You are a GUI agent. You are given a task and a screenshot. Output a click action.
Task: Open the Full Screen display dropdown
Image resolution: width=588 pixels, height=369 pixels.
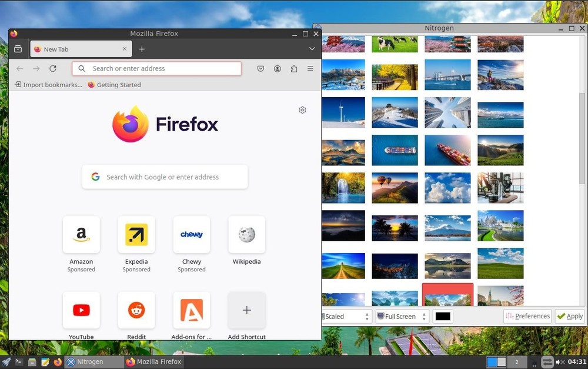[402, 316]
